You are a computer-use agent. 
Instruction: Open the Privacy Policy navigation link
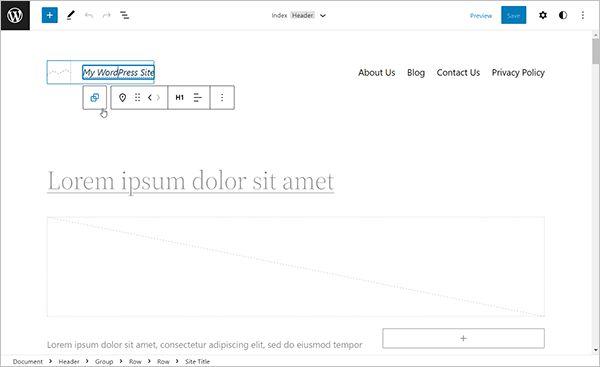(x=518, y=73)
